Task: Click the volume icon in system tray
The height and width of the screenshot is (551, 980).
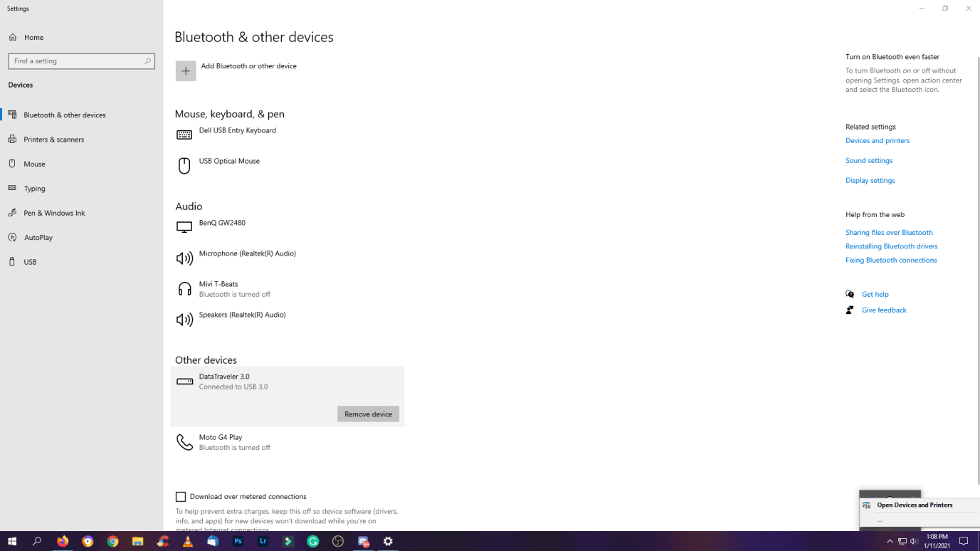Action: 914,542
